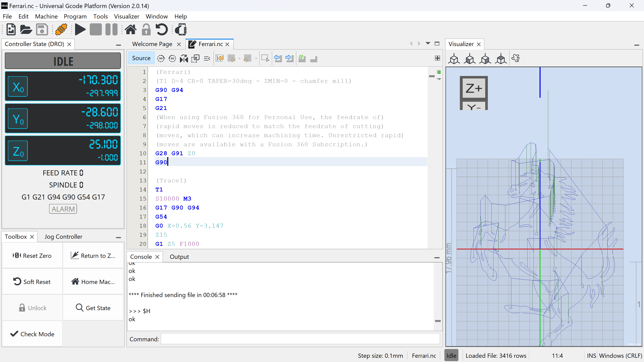Toggle the rectangular selection mode icon
Screen dimensions: 644x362
265,59
